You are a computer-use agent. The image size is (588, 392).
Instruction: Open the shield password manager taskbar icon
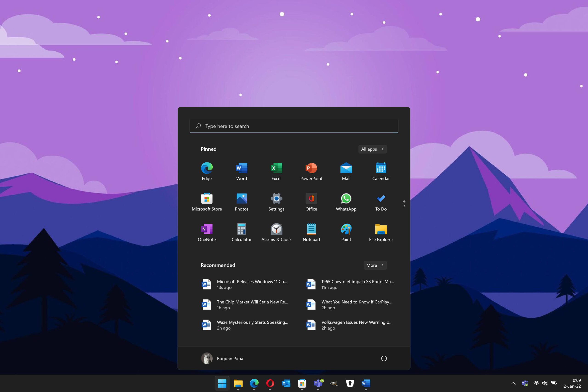(x=350, y=383)
